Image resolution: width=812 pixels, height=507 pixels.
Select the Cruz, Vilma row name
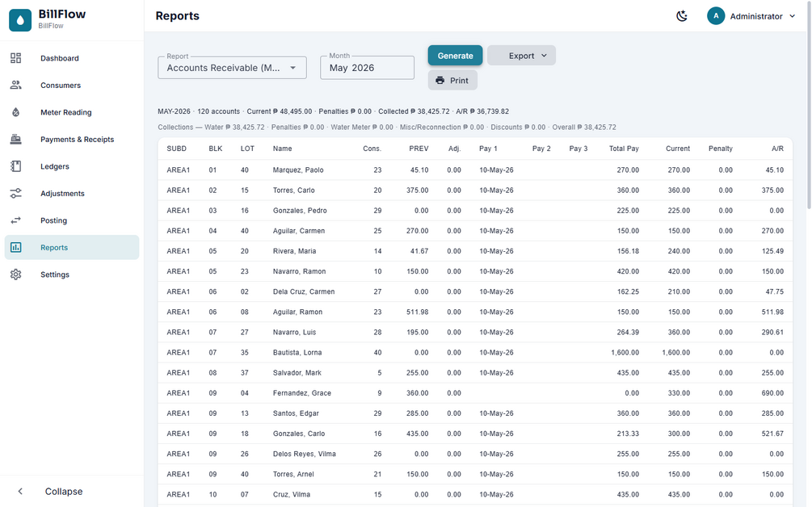point(292,495)
